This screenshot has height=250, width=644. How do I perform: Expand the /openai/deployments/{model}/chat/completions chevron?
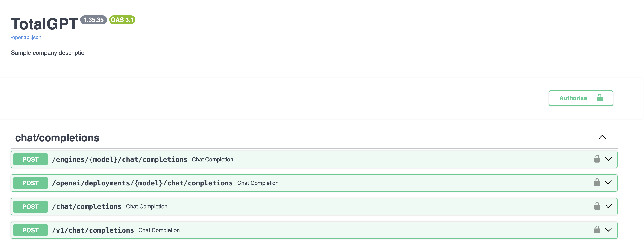pos(608,182)
